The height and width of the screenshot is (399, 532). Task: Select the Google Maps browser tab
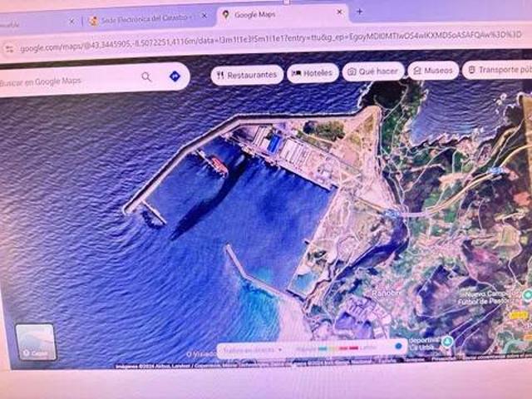pos(274,14)
